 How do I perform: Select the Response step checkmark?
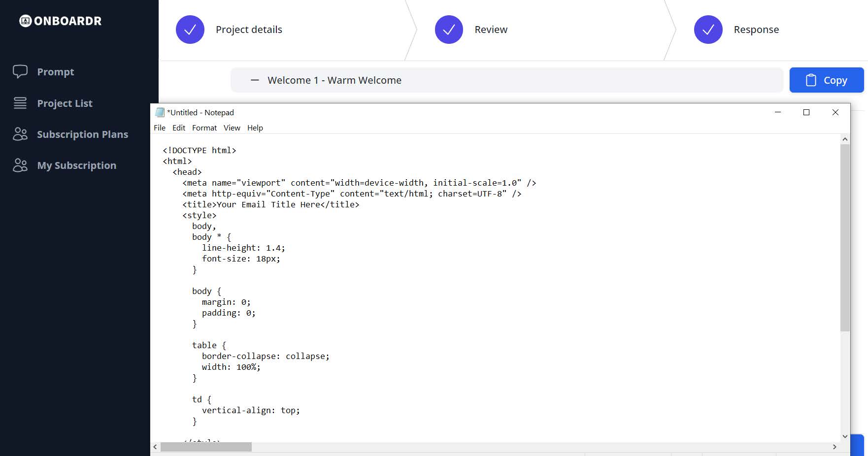point(708,30)
